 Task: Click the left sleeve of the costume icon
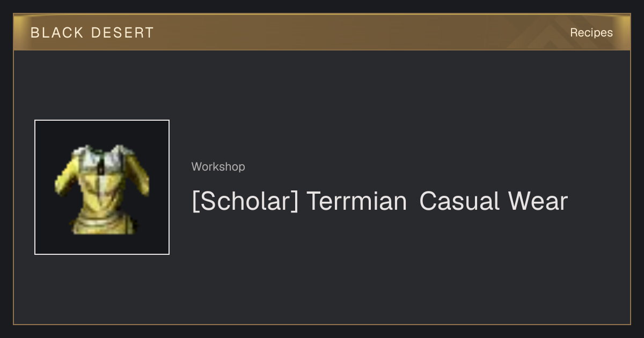(x=67, y=180)
